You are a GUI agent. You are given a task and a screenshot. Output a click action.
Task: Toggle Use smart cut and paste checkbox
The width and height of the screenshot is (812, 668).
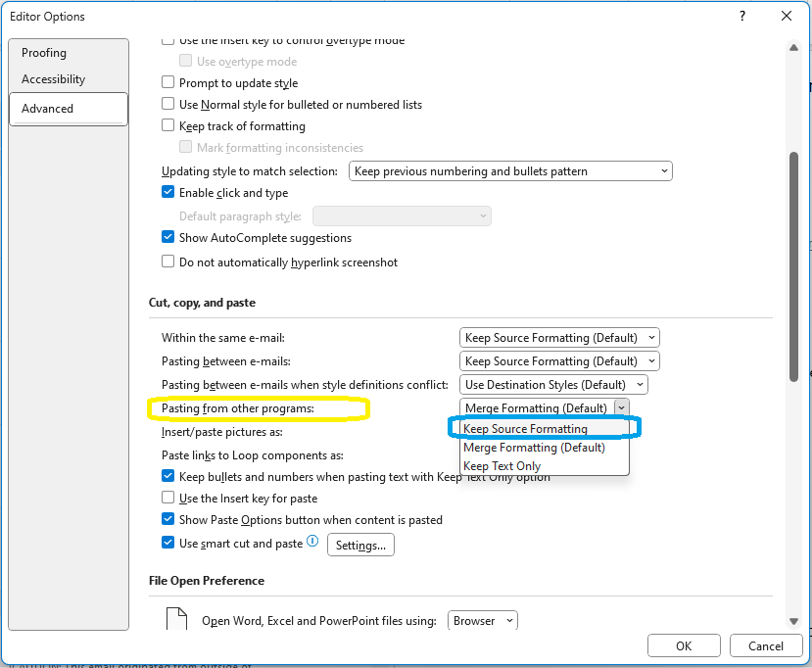(168, 544)
